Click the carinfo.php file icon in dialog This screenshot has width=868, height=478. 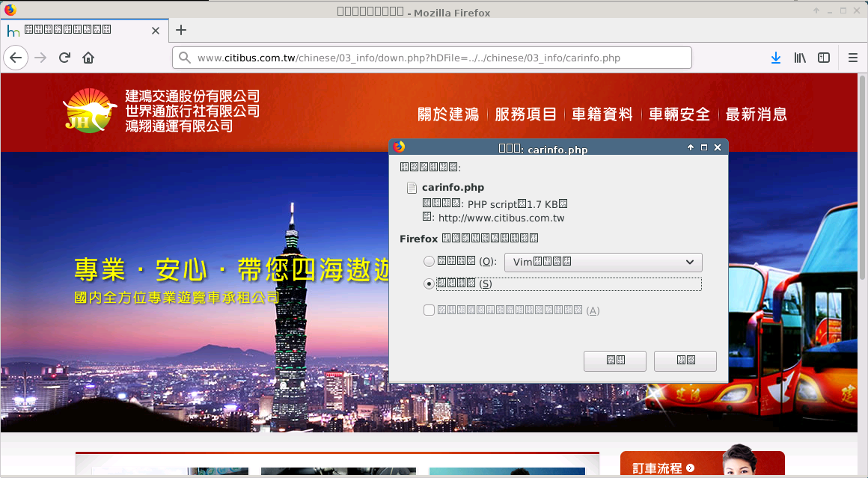412,188
